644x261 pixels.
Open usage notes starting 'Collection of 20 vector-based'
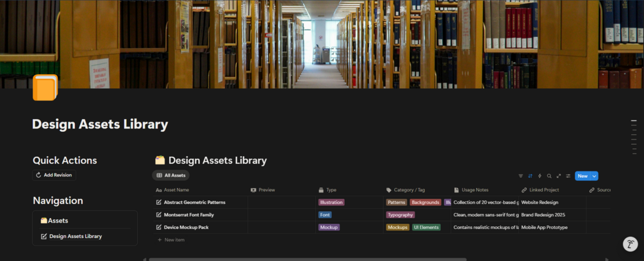click(x=486, y=202)
